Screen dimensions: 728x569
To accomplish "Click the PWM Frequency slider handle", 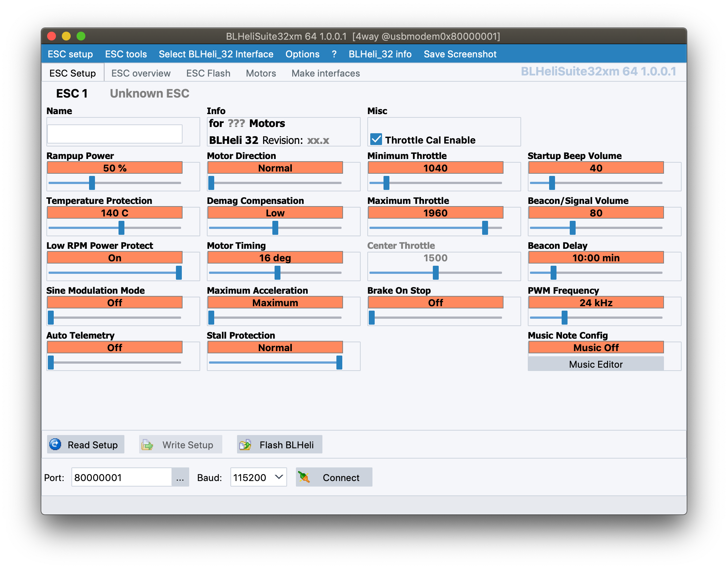I will (x=565, y=317).
